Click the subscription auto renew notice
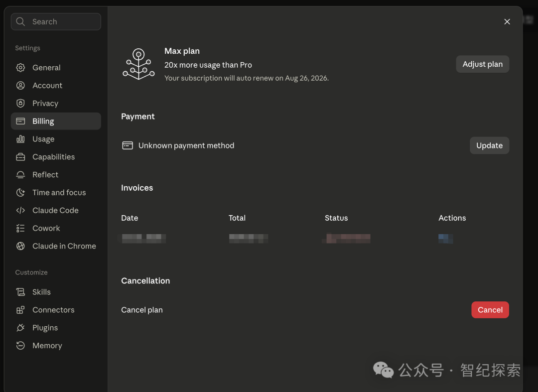This screenshot has height=392, width=538. pos(247,78)
